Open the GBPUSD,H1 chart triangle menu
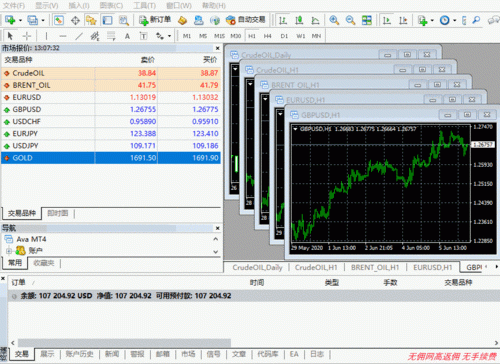Screen dimensions: 500x364 pos(295,129)
